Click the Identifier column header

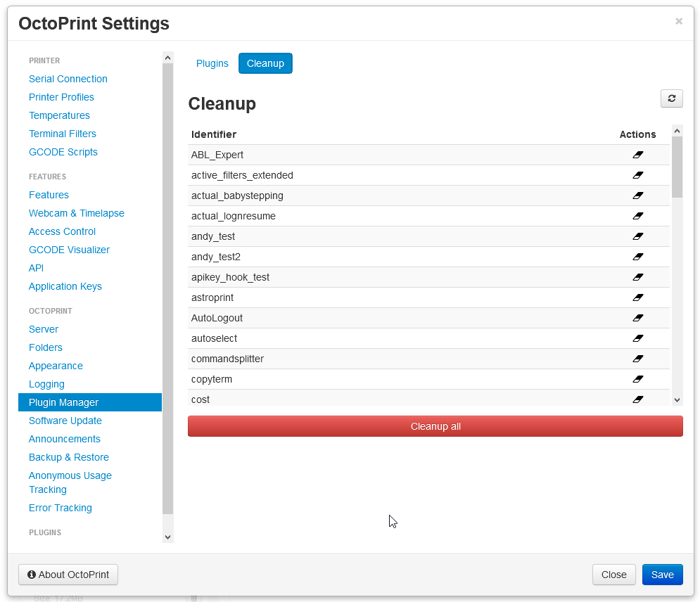click(x=214, y=134)
